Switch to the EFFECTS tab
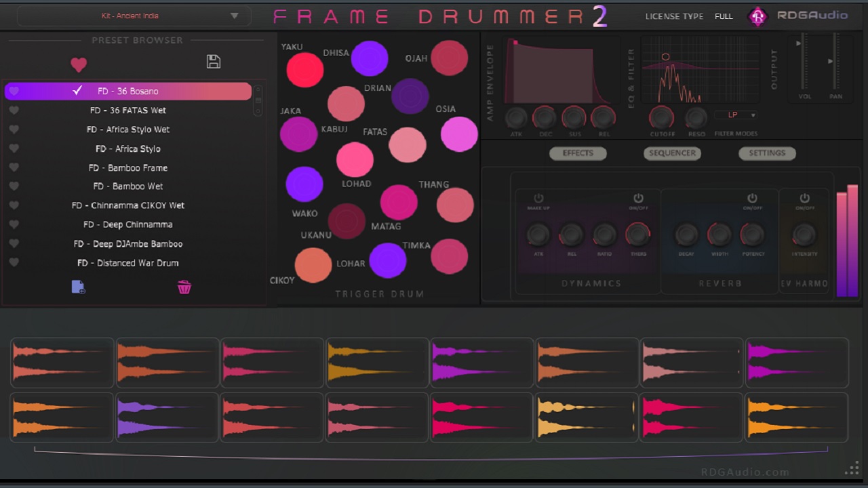The width and height of the screenshot is (868, 488). pos(578,153)
